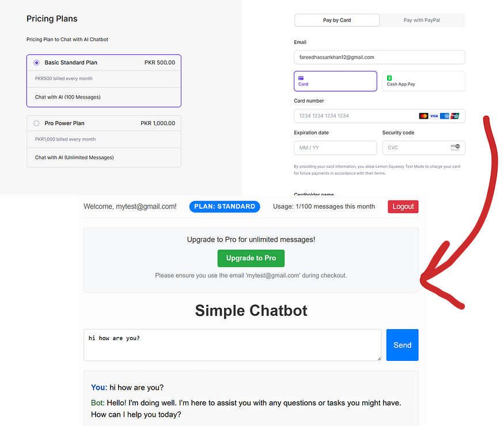Click the CVC security code field
Screen dimensions: 504x426
tap(423, 148)
